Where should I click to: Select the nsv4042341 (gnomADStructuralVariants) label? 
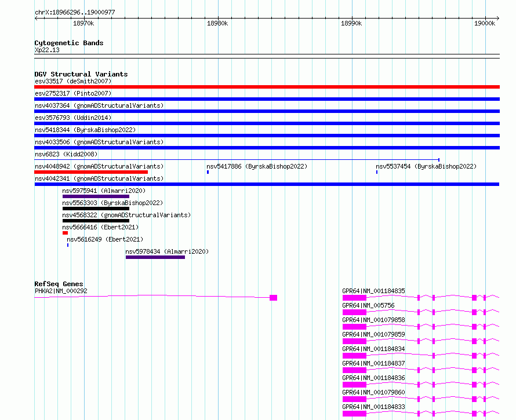[x=99, y=178]
